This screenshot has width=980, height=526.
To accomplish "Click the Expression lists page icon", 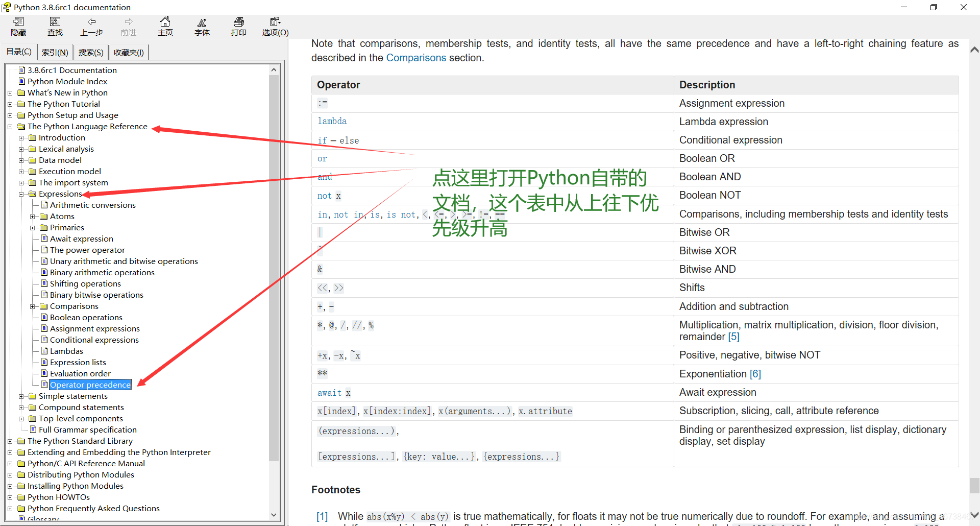I will (44, 362).
